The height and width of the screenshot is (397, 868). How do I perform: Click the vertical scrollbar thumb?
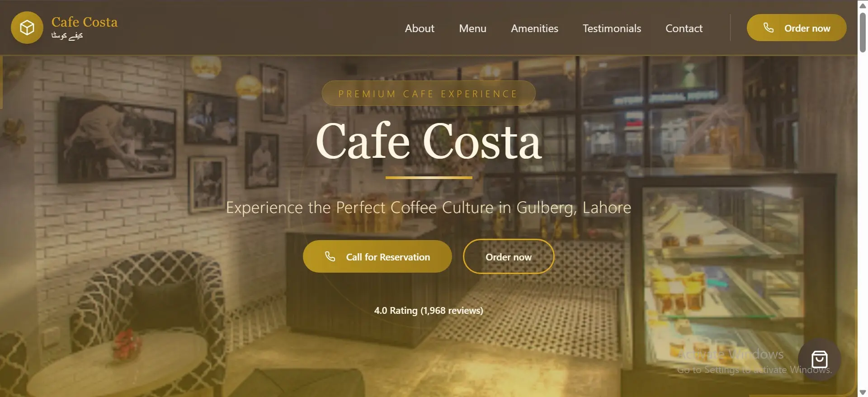point(863,33)
